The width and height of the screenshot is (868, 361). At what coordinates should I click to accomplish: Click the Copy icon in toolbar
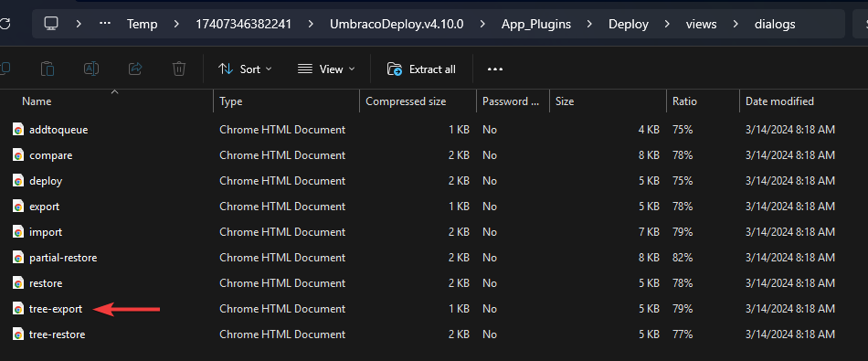(x=5, y=69)
